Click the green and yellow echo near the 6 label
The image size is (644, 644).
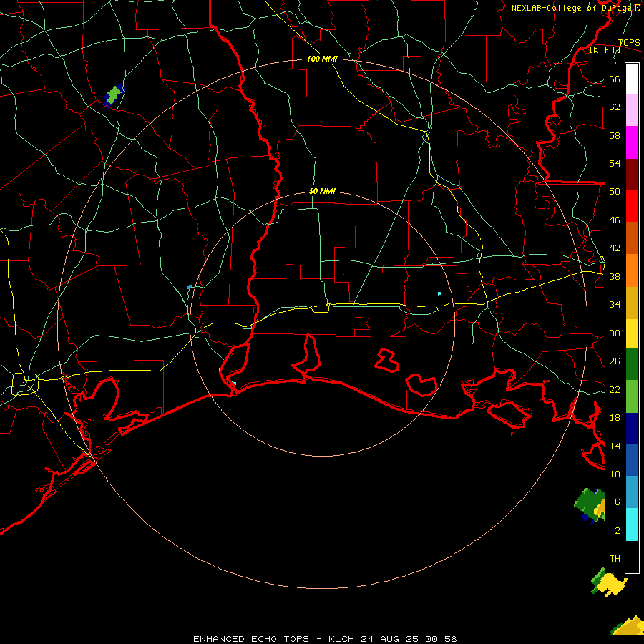click(x=590, y=506)
